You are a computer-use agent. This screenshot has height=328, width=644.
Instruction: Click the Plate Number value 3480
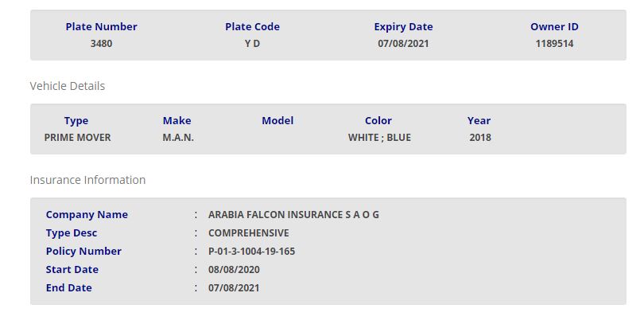pyautogui.click(x=101, y=44)
